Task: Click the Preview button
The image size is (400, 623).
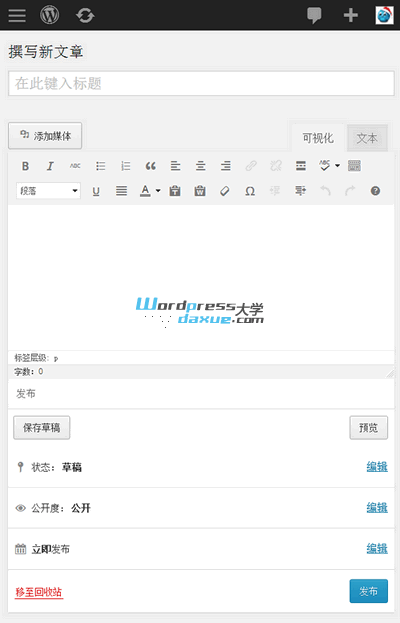Action: [369, 428]
